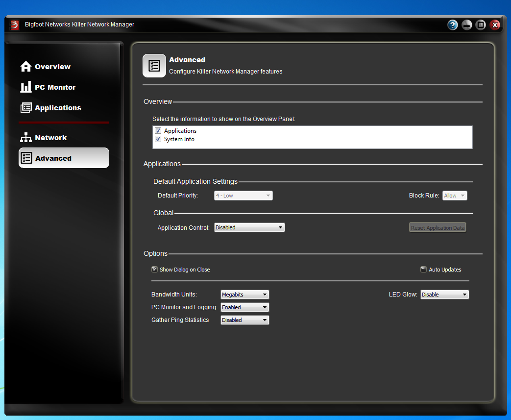Click the Overview Panel selection instruction text
511x420 pixels.
pyautogui.click(x=223, y=119)
